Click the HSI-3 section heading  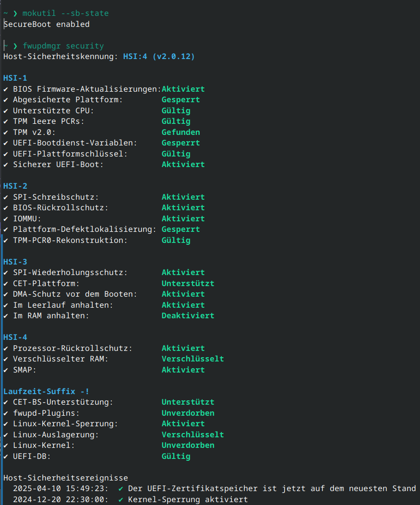point(15,262)
